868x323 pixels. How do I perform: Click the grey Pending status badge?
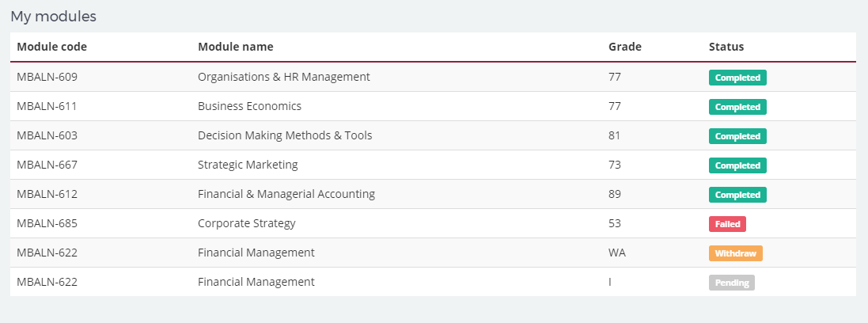(731, 283)
